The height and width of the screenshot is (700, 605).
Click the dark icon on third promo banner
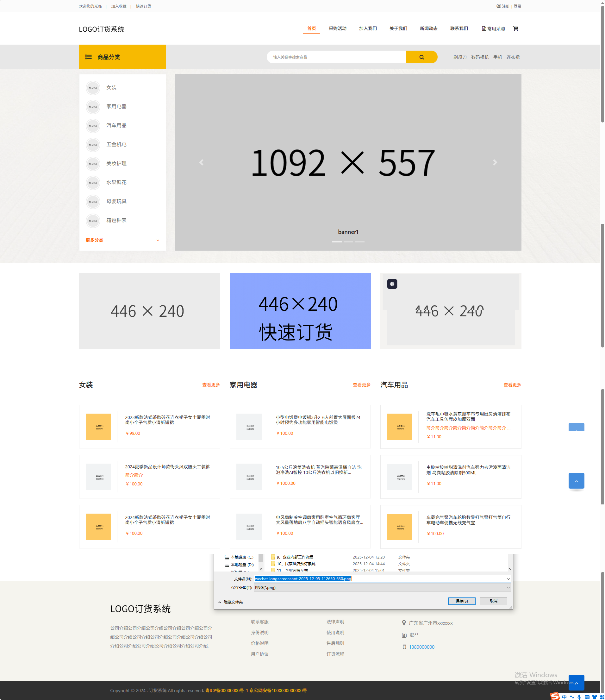coord(392,284)
